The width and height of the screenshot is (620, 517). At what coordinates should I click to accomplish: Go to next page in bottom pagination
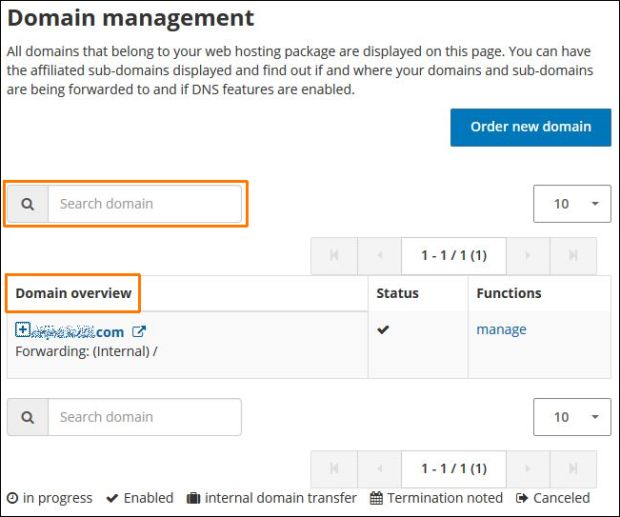(528, 468)
